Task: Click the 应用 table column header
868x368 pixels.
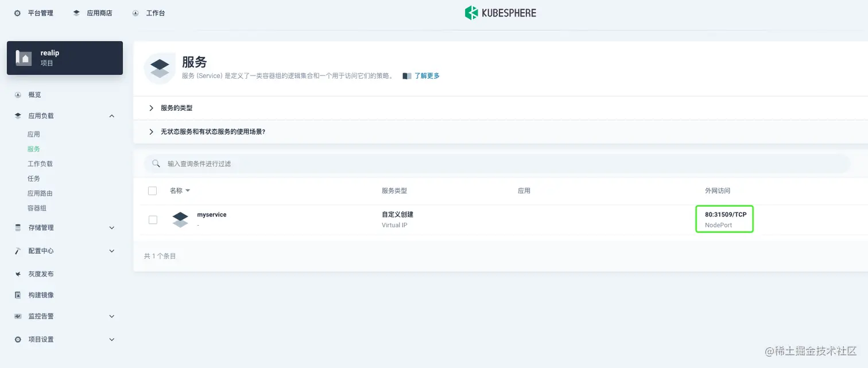Action: pos(524,191)
